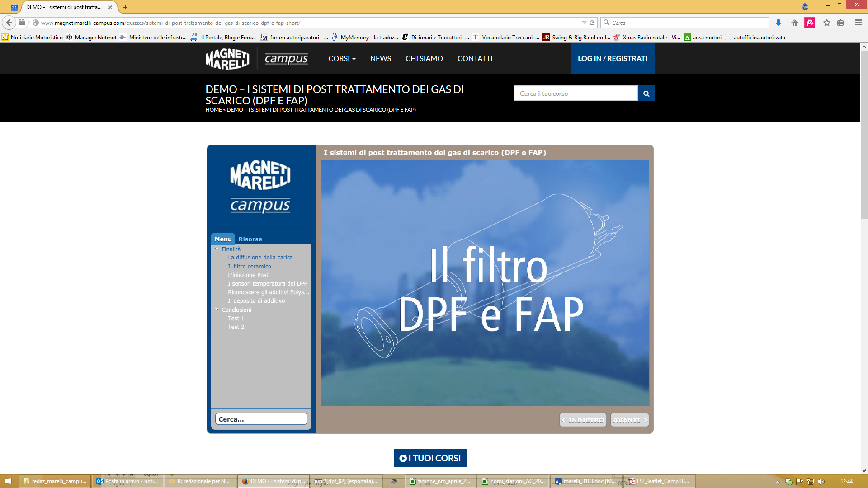
Task: Open a new browser tab
Action: [x=125, y=7]
